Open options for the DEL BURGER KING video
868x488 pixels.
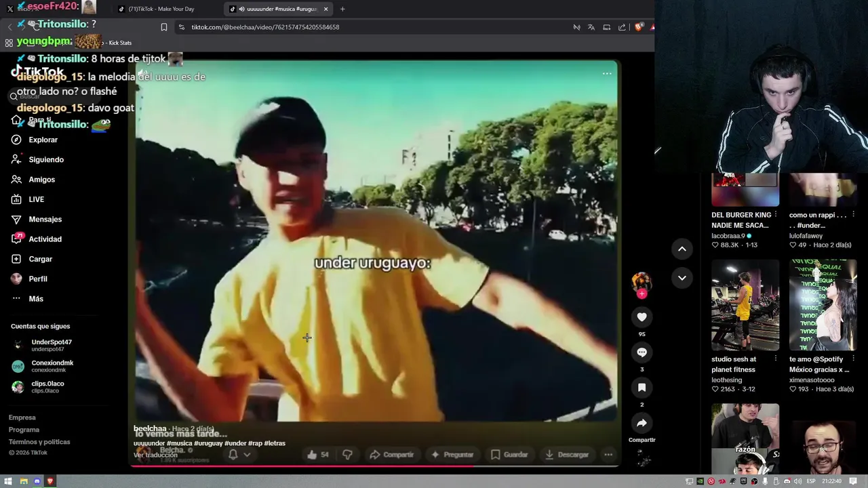(x=775, y=215)
